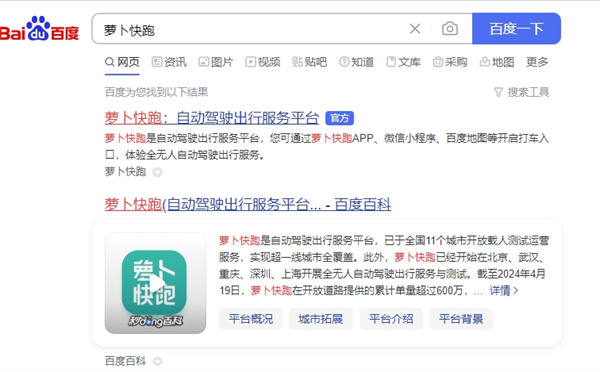Image resolution: width=600 pixels, height=372 pixels.
Task: Open the 地图 tab
Action: tap(497, 62)
